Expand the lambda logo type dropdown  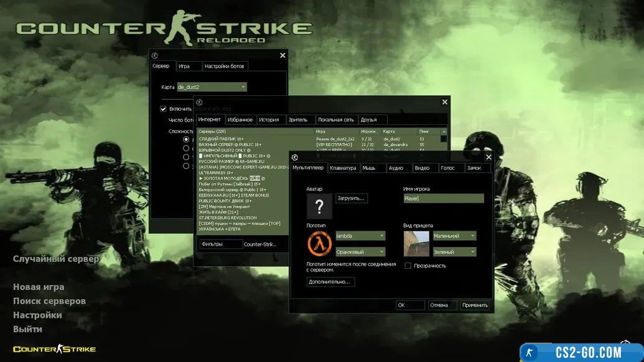360,236
